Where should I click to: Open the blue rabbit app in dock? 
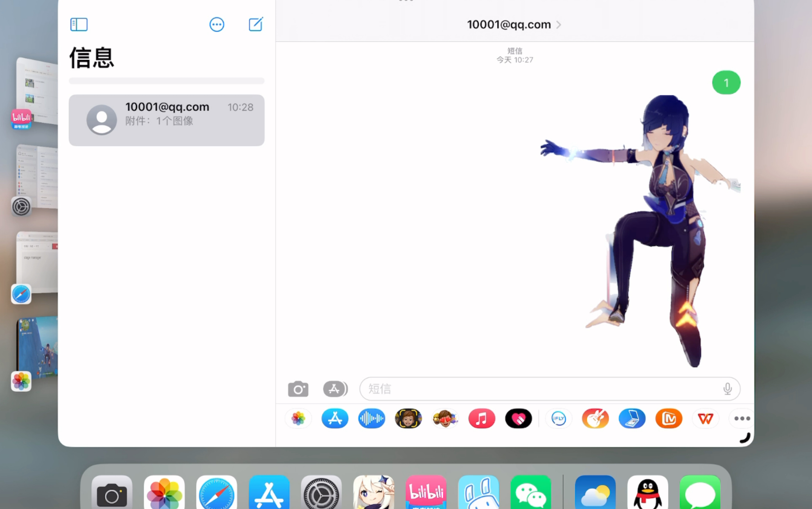[x=478, y=492]
